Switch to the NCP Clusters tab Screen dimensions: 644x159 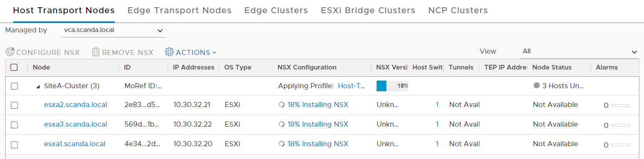pos(458,11)
